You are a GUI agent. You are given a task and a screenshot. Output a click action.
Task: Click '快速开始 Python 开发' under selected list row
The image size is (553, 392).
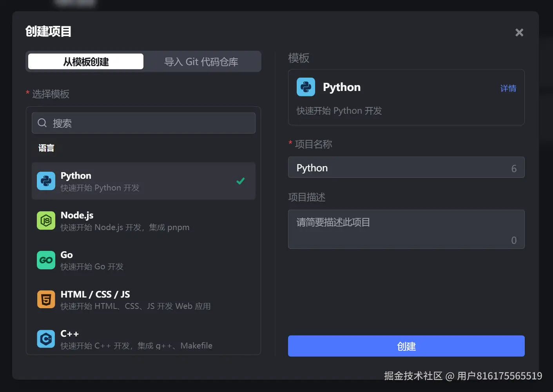click(x=100, y=188)
